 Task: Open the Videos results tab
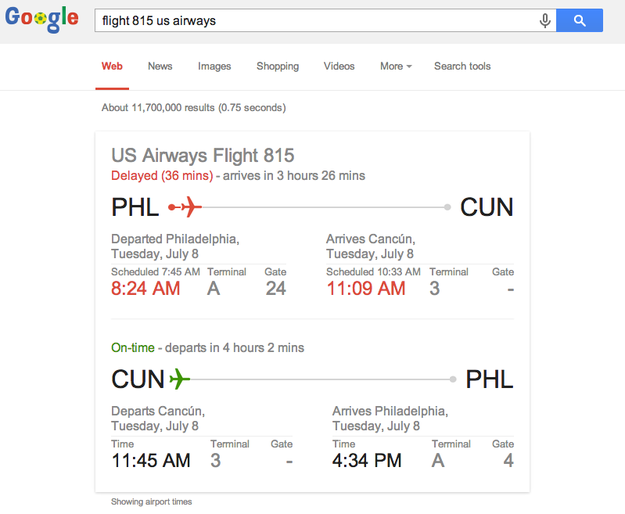tap(339, 66)
